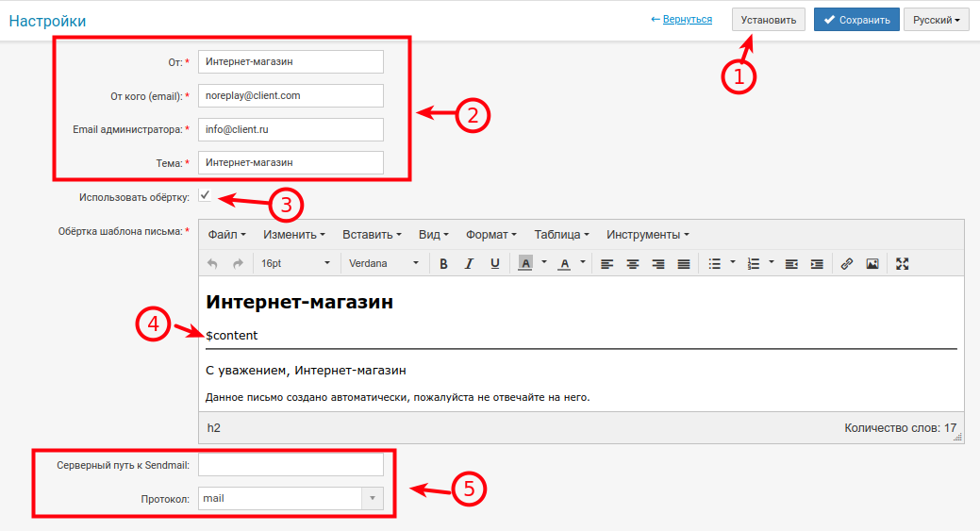Click the Количество слов: 17 counter

point(900,428)
